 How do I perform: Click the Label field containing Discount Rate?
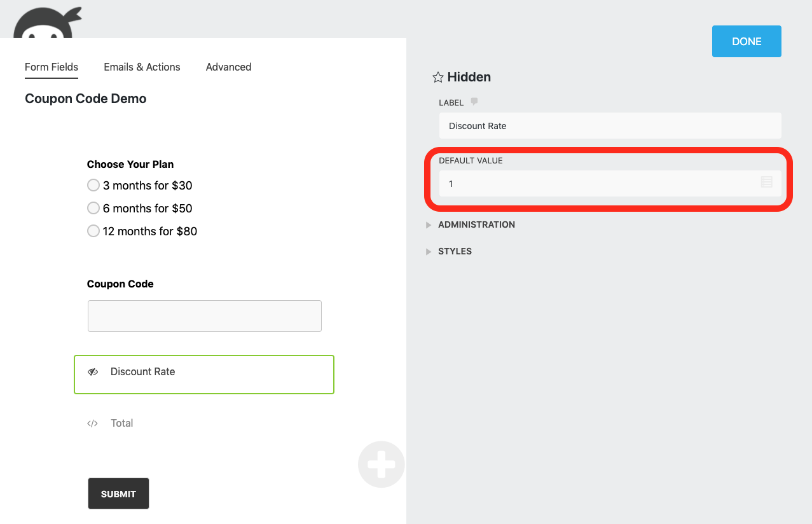point(610,125)
